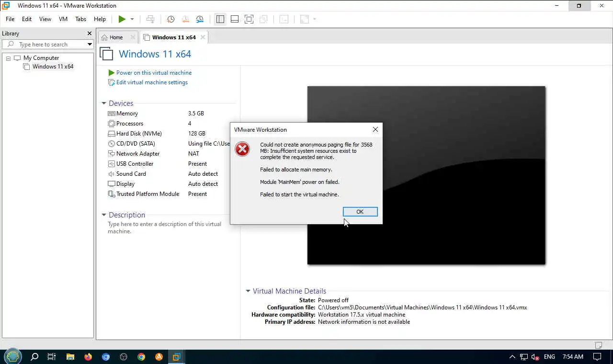
Task: Collapse the Description section
Action: point(103,215)
